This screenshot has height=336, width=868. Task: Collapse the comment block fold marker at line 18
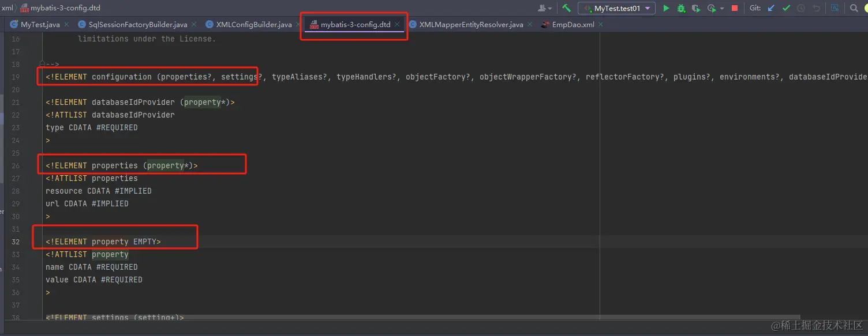[42, 64]
